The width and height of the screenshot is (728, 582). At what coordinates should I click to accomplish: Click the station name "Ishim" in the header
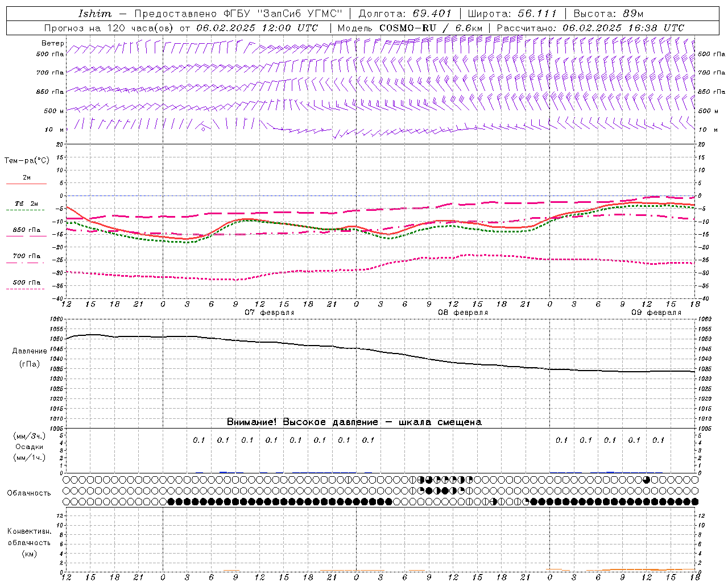point(94,14)
